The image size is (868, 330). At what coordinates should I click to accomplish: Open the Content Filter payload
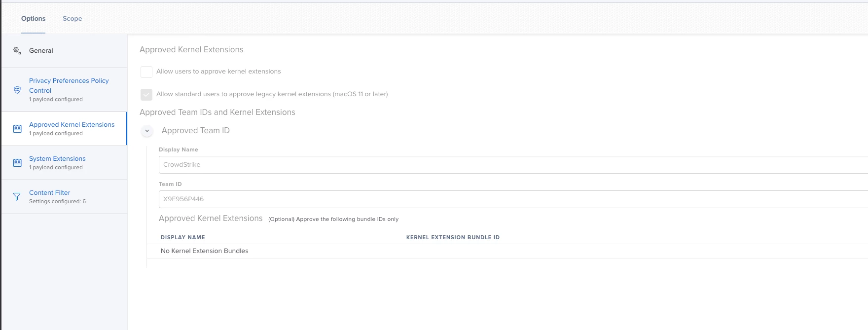coord(64,197)
